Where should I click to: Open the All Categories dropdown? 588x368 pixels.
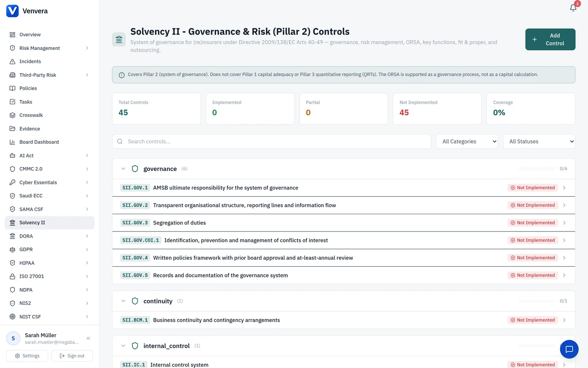(467, 141)
